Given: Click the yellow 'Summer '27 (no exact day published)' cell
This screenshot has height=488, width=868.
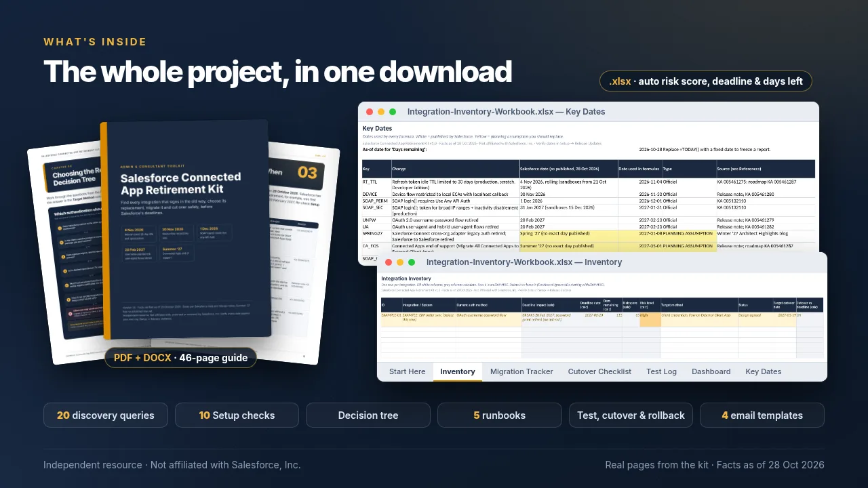Looking at the screenshot, I should pos(568,247).
